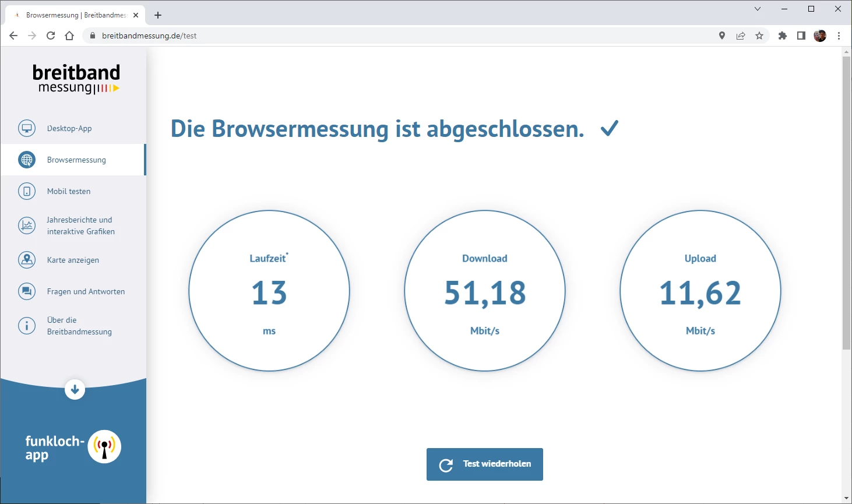852x504 pixels.
Task: Click the Upload label
Action: click(x=700, y=259)
